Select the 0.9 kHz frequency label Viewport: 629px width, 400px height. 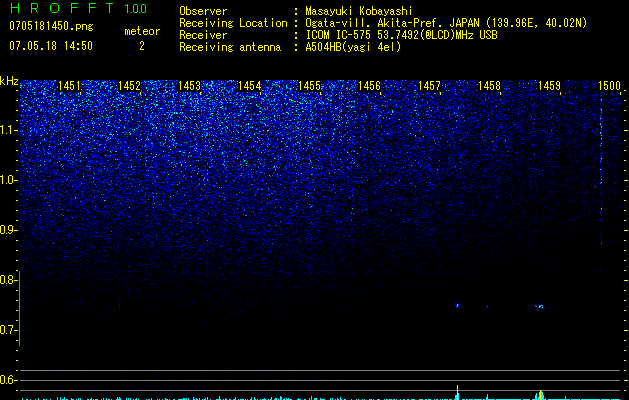click(x=8, y=230)
